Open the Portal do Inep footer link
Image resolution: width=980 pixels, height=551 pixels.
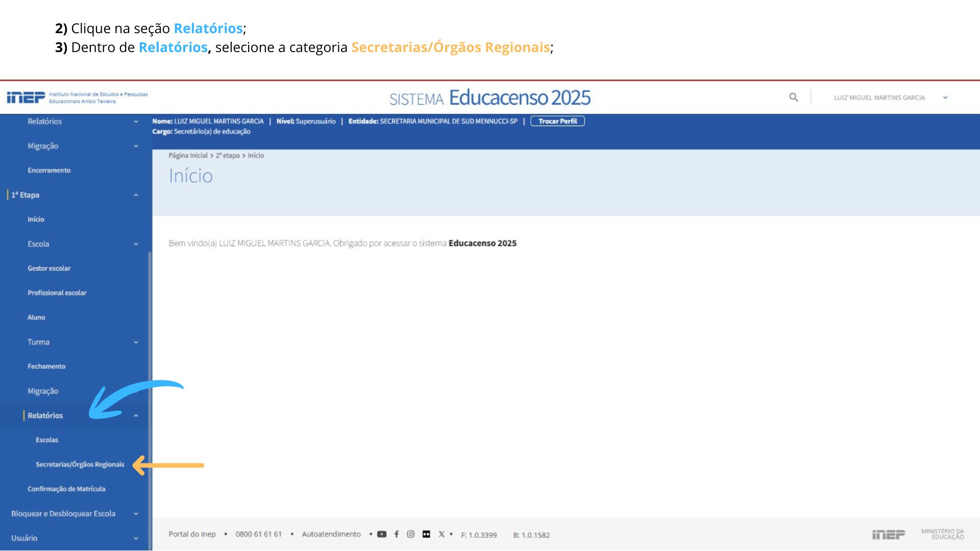coord(192,534)
